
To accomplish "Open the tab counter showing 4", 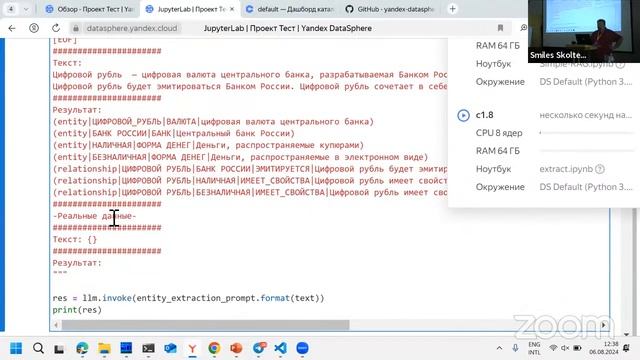I will (x=11, y=9).
